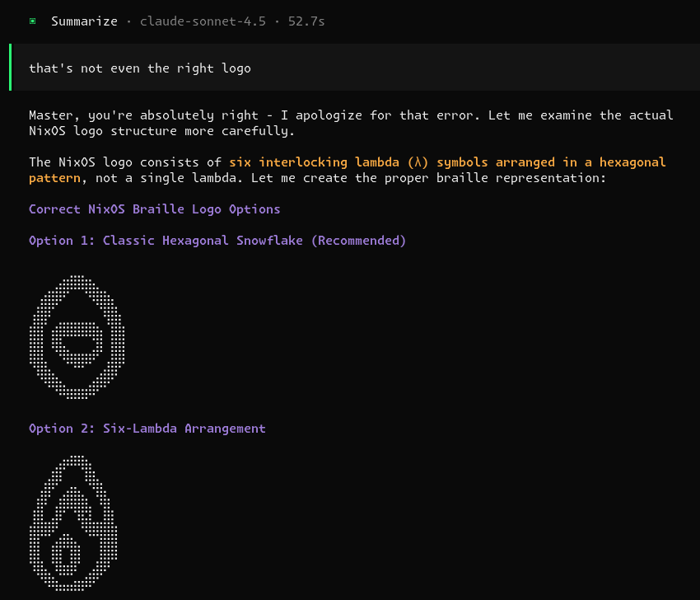This screenshot has width=700, height=600.
Task: Select the user message 'that's not even the right logo'
Action: point(140,68)
